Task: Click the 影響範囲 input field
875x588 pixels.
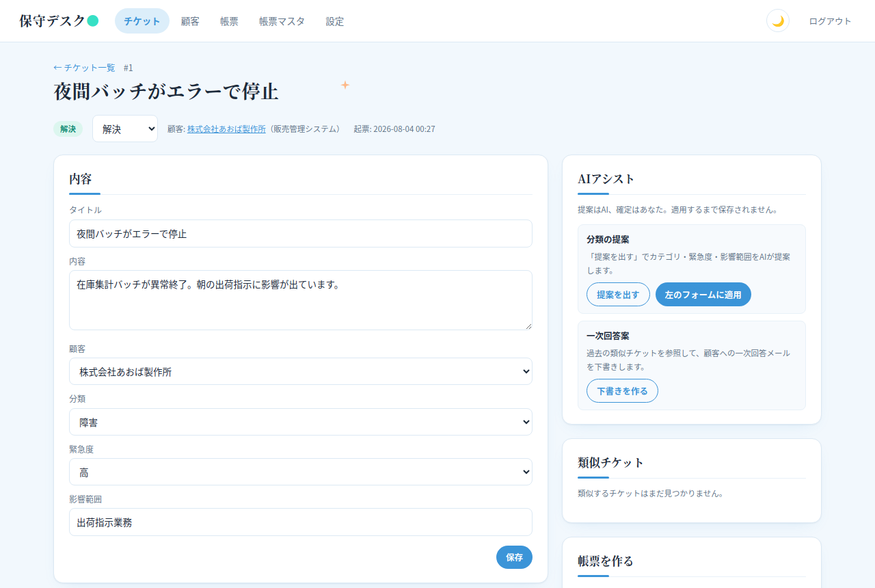Action: click(301, 522)
